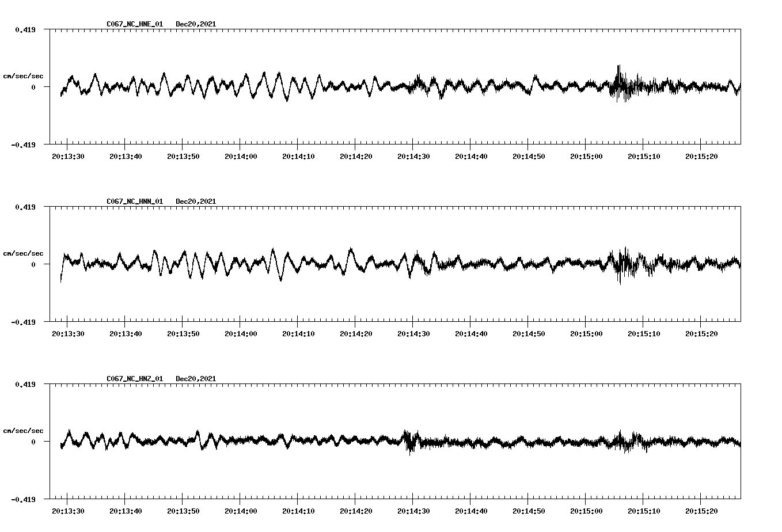Click the zero label on HNE axis
782x532 pixels.
click(x=33, y=87)
